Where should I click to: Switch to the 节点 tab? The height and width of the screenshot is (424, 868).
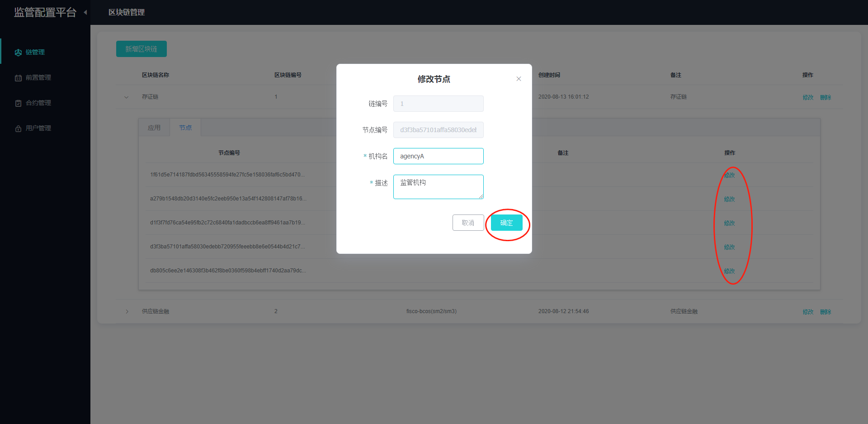(x=185, y=128)
